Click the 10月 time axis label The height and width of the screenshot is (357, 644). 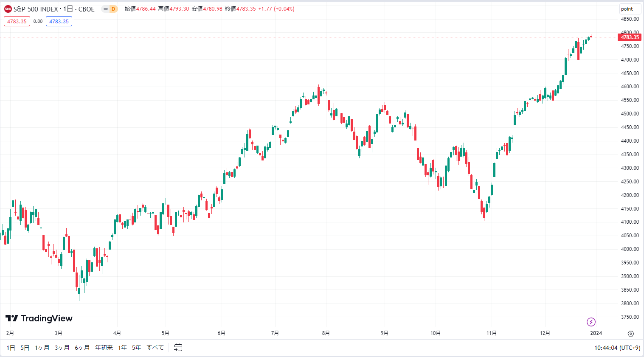436,333
